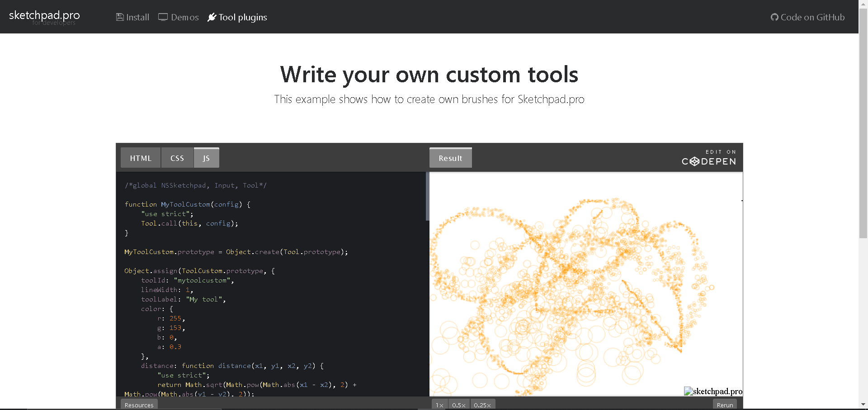Open the sketchpad.pro home logo
The image size is (868, 410).
(x=44, y=17)
